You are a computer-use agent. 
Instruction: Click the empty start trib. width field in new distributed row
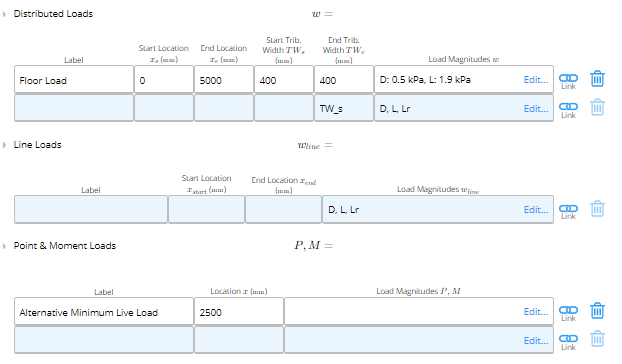(284, 108)
